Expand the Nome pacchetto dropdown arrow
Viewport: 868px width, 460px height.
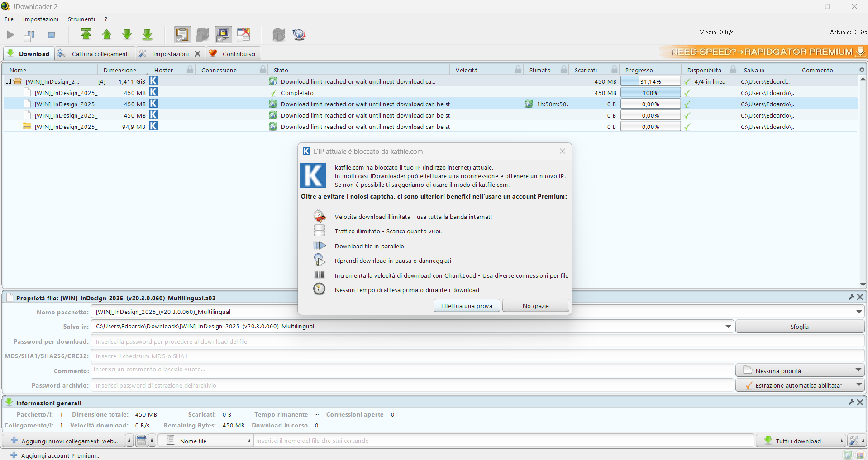859,312
